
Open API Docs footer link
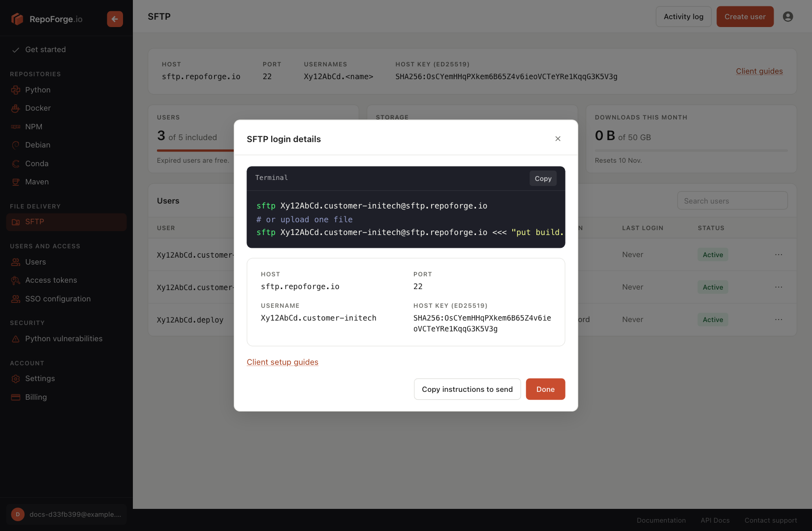point(715,520)
